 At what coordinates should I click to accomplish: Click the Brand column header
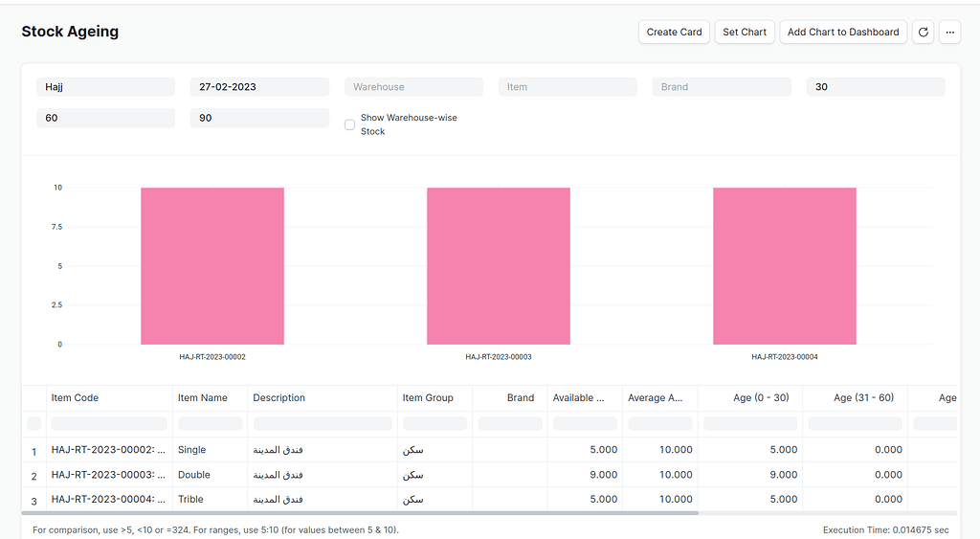coord(510,397)
